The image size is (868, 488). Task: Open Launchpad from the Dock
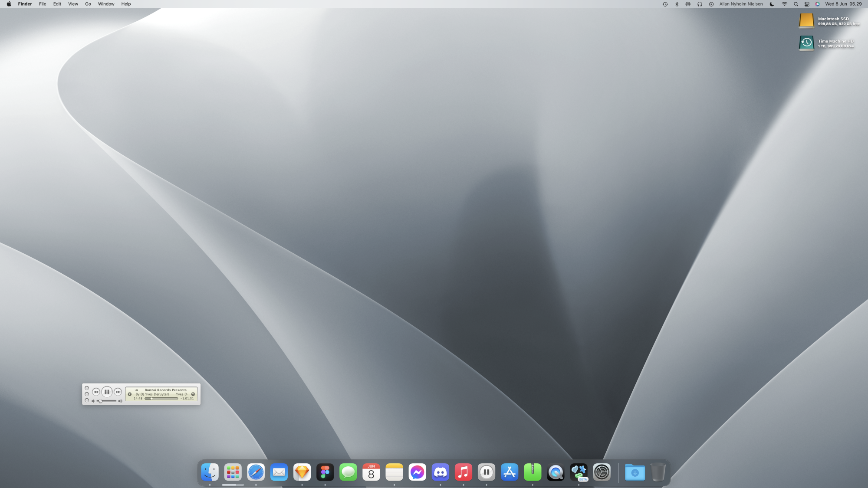[x=233, y=472]
